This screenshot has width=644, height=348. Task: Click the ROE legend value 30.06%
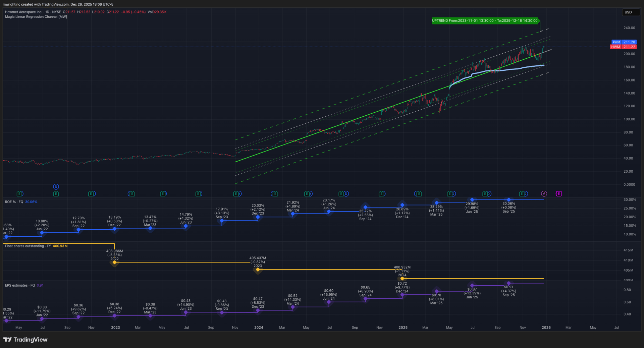(31, 202)
